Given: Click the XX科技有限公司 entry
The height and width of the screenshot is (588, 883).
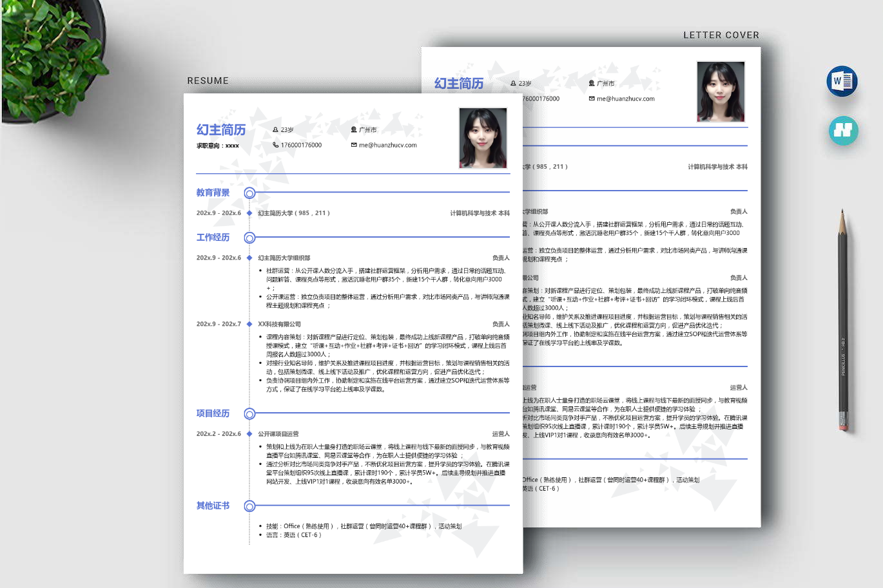Looking at the screenshot, I should pyautogui.click(x=280, y=324).
